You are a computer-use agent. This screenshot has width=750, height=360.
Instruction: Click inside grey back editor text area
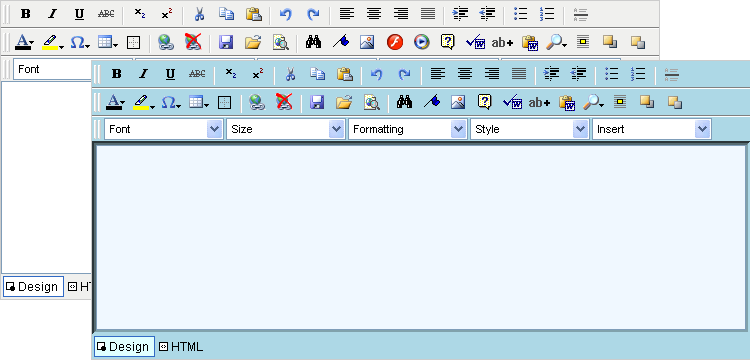[46, 177]
